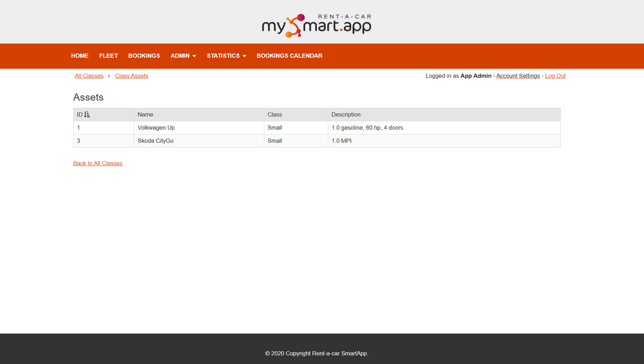
Task: Open Account Settings link
Action: pos(518,76)
